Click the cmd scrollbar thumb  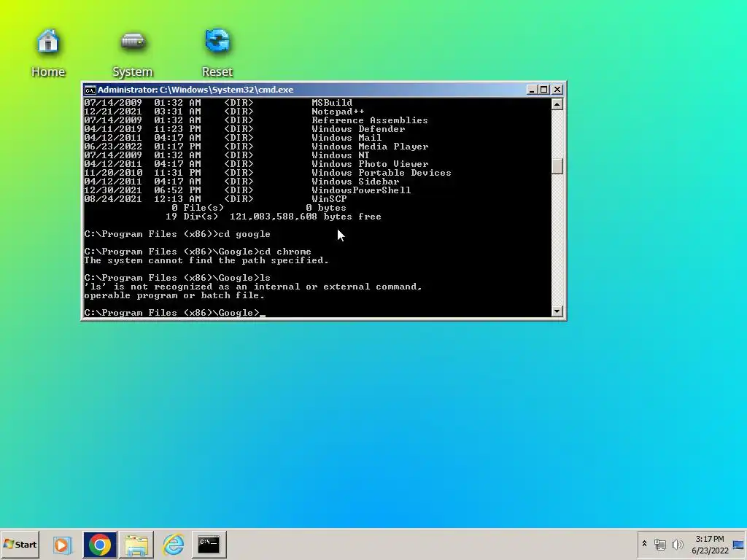pyautogui.click(x=557, y=167)
